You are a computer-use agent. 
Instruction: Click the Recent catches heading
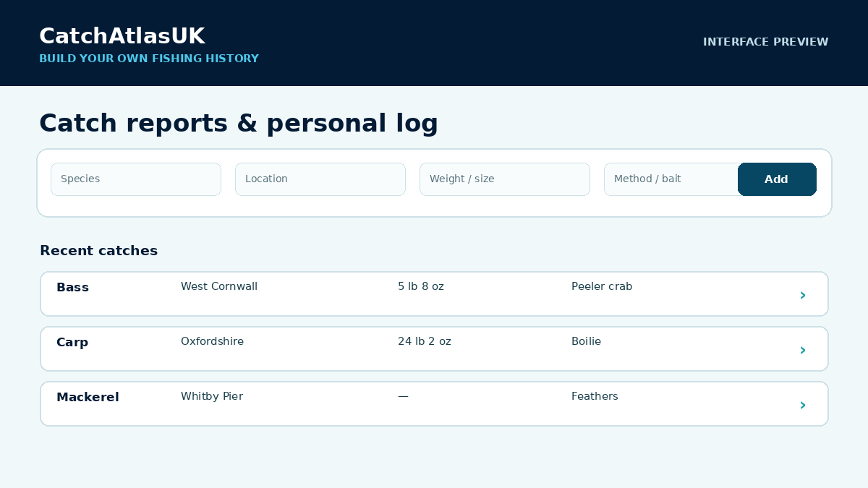[98, 251]
